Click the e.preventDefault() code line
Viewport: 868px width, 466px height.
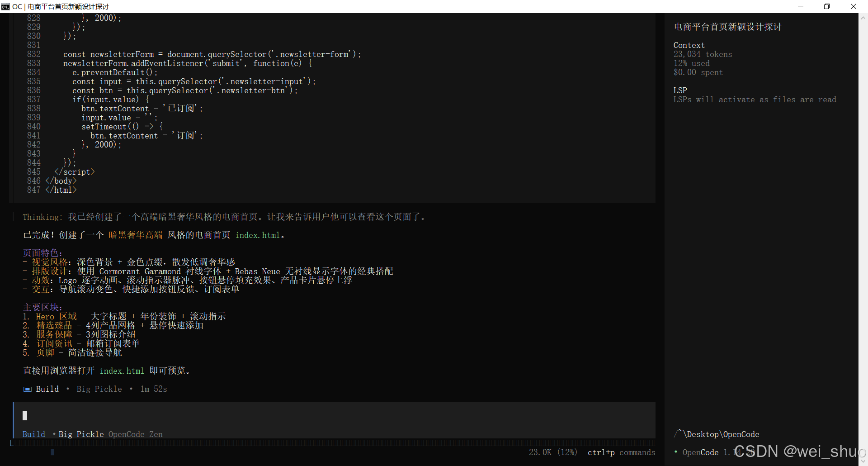click(115, 72)
